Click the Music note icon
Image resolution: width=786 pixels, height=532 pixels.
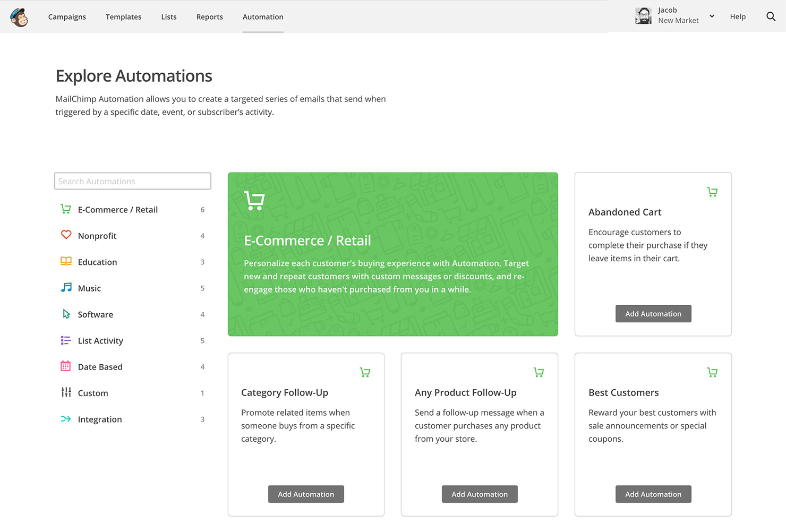point(66,287)
